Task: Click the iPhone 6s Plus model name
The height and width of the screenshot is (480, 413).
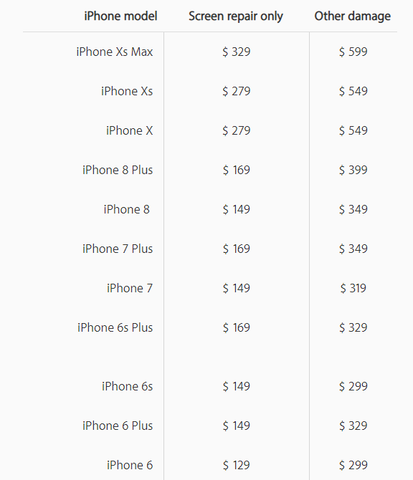Action: click(115, 327)
